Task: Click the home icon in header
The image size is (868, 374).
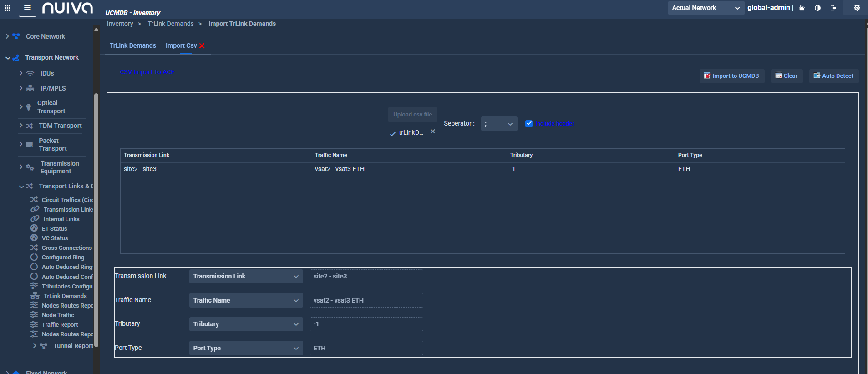Action: pos(802,8)
